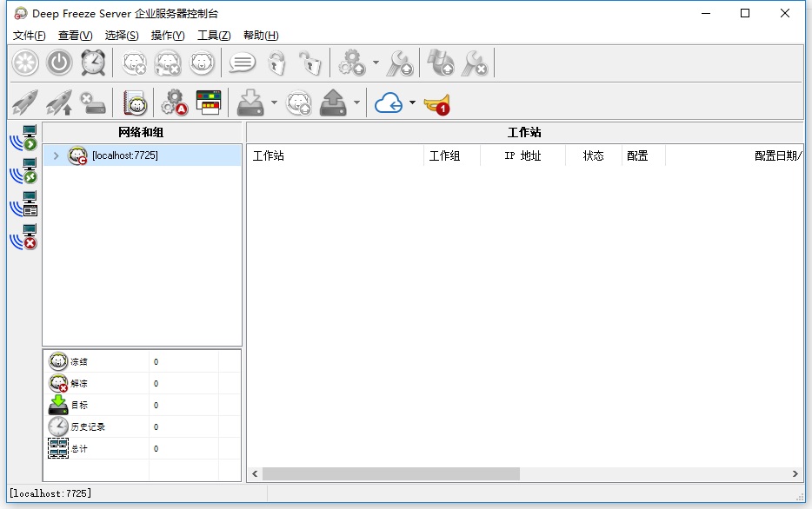Click the alarm clock Wake-on-LAN icon
This screenshot has width=812, height=509.
(x=93, y=63)
